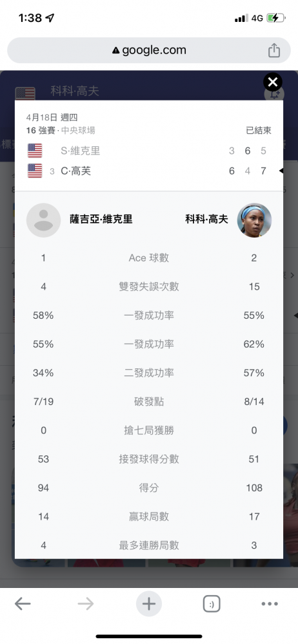Tap 薩吉亞·維克里 placeholder avatar
The width and height of the screenshot is (298, 644).
coord(44,220)
